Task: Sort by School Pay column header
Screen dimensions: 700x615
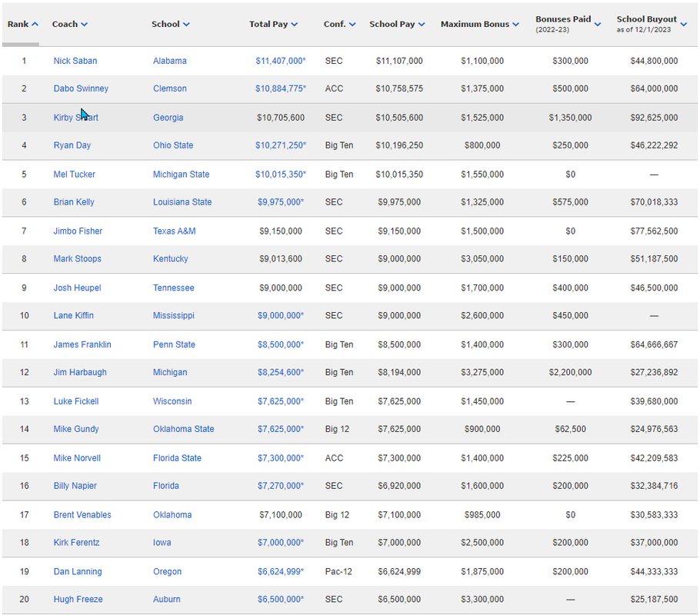Action: (397, 24)
